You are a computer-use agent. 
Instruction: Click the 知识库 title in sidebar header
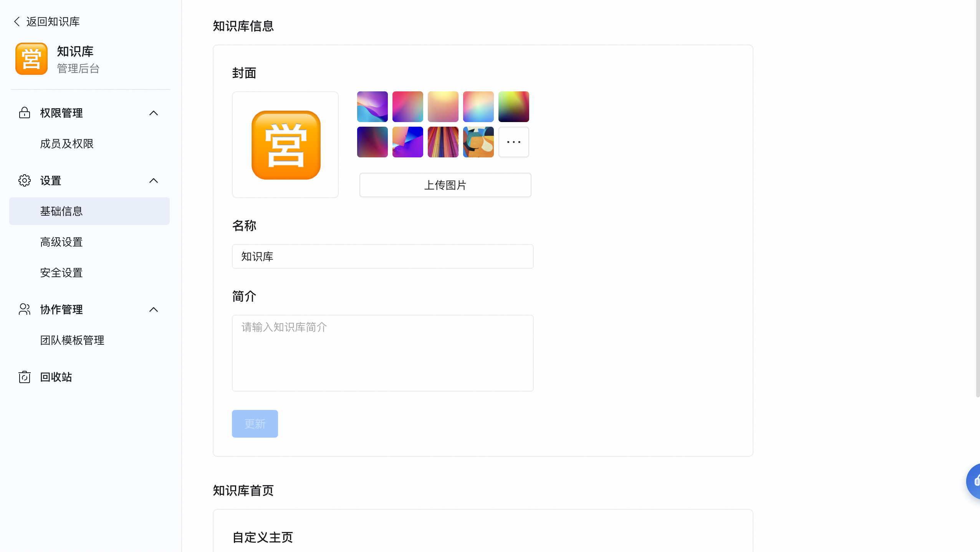(x=75, y=51)
